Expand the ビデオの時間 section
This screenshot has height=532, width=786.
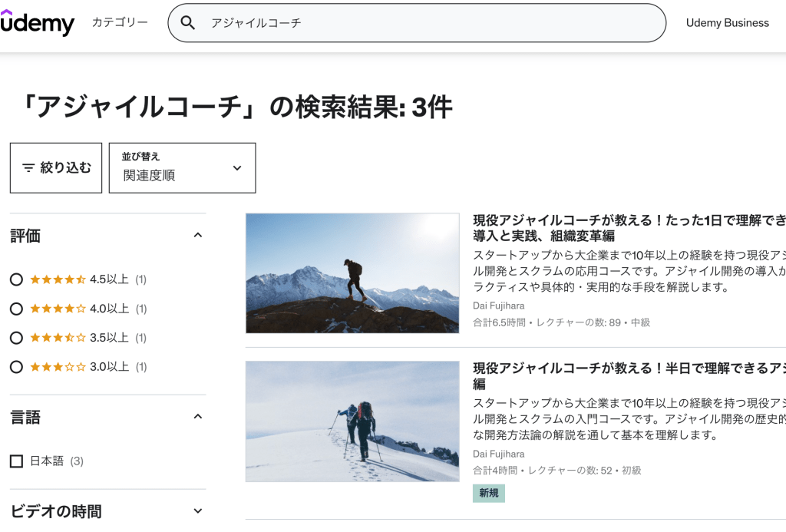coord(197,511)
